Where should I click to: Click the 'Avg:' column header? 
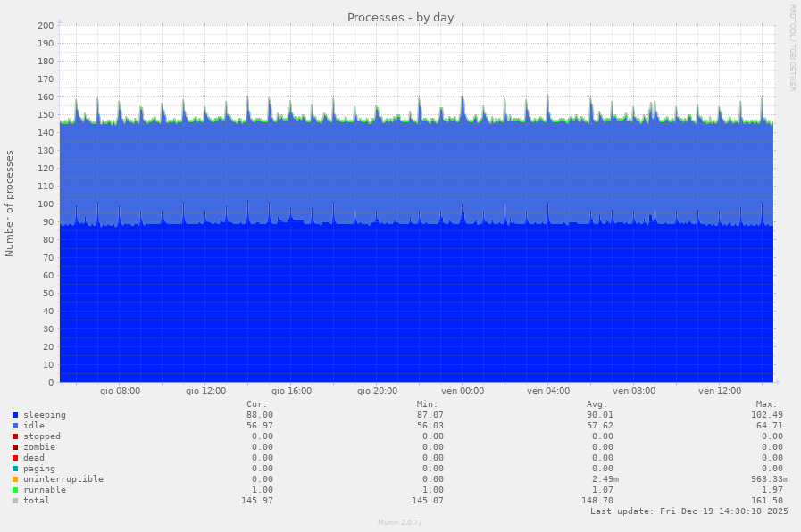click(597, 404)
